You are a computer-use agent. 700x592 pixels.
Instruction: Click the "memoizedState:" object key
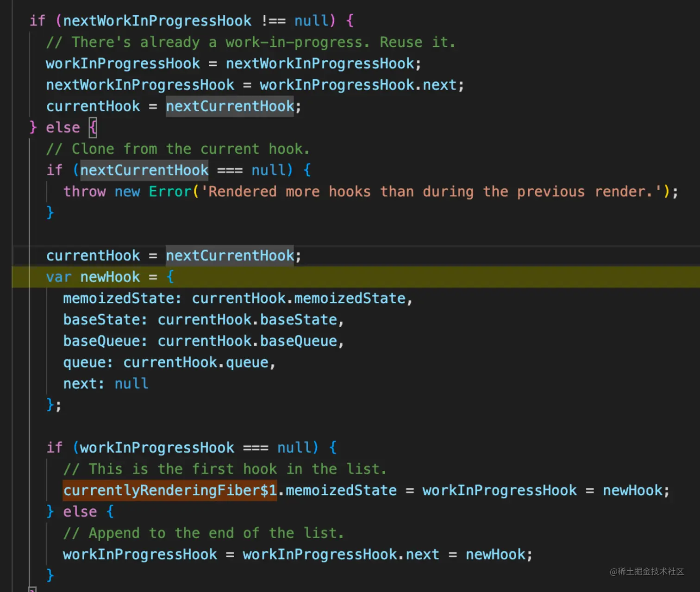(x=122, y=298)
